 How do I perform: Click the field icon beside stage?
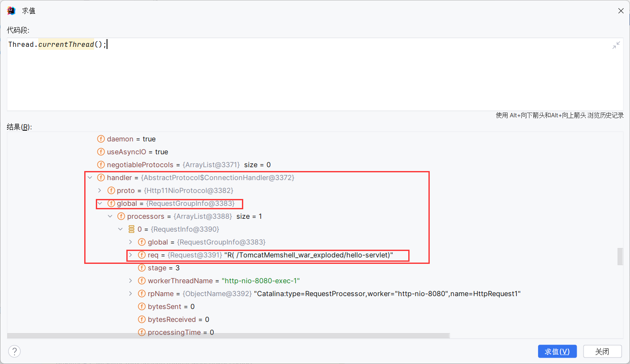click(x=142, y=268)
